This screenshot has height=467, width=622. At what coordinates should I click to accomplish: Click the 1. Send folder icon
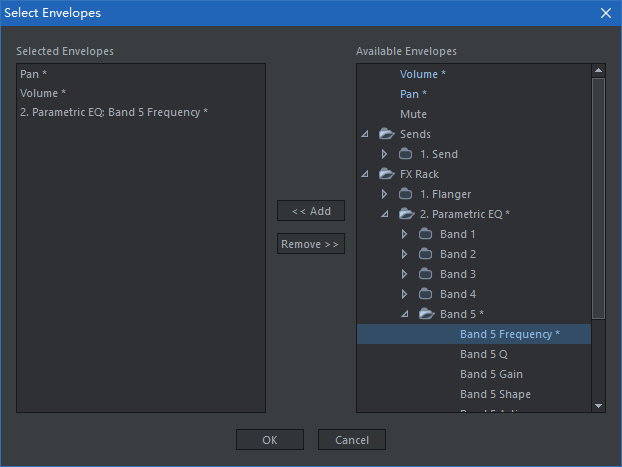(x=406, y=154)
